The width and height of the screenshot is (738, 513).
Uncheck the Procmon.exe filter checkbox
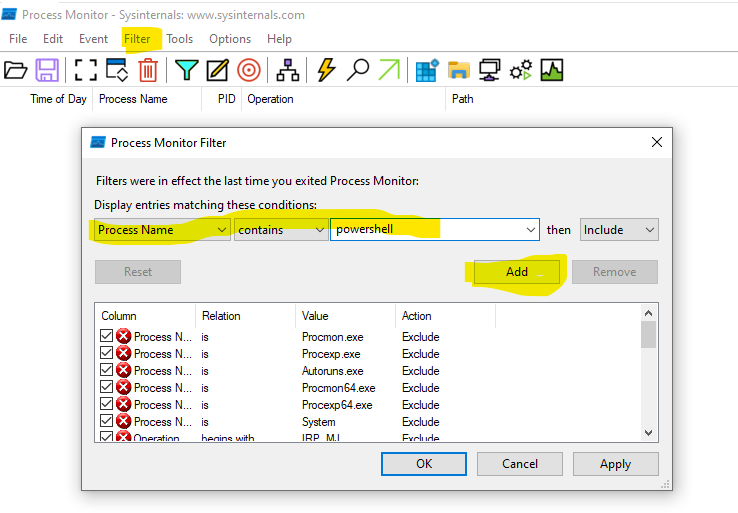[x=106, y=336]
